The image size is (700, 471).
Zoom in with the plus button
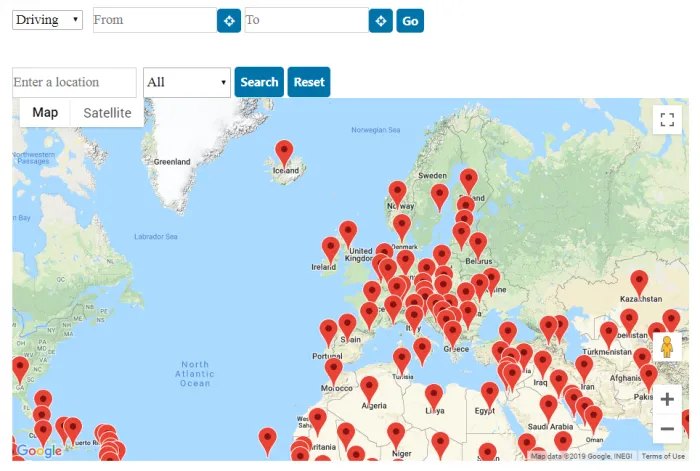pos(667,399)
